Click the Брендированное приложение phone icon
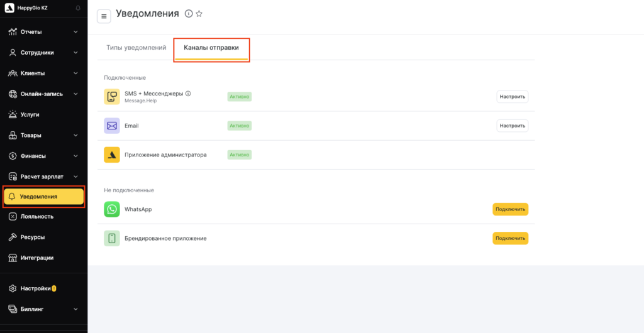 112,238
